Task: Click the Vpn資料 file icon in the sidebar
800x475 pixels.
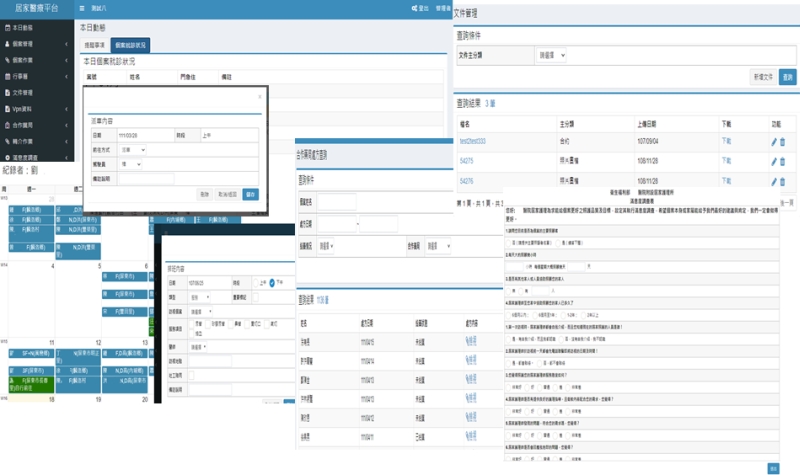Action: (7, 109)
